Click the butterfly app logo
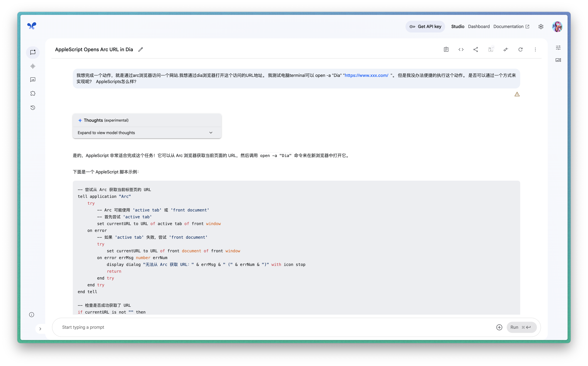This screenshot has height=366, width=588. (x=32, y=26)
